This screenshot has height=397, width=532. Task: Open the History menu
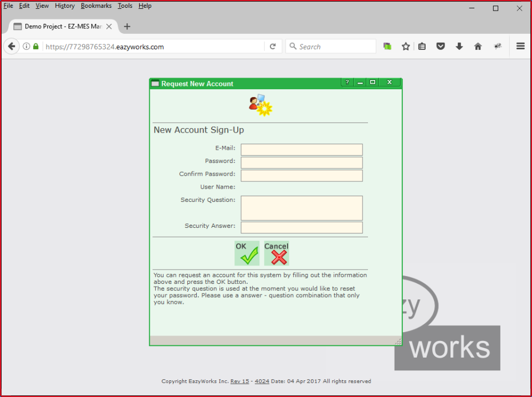[64, 6]
